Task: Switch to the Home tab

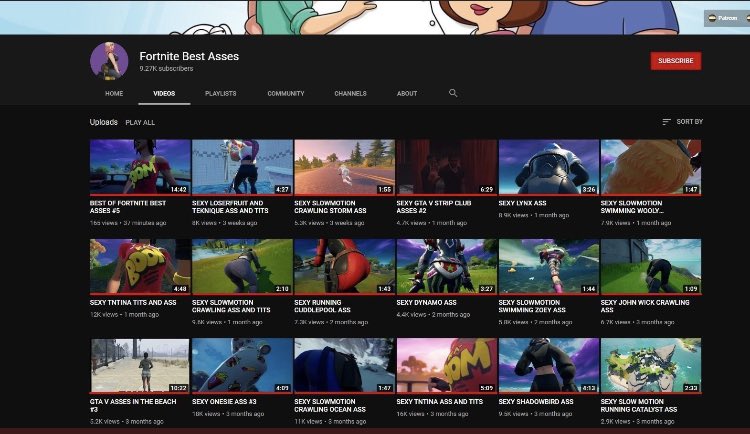Action: pos(114,93)
